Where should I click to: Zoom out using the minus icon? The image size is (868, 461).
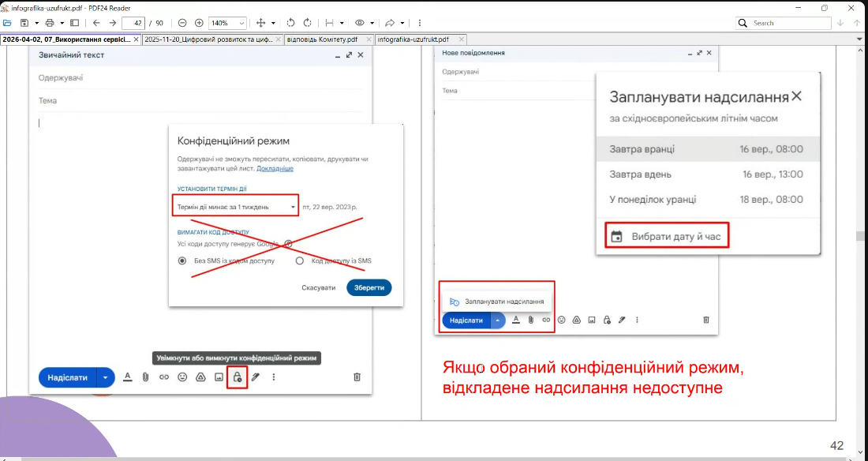(182, 23)
